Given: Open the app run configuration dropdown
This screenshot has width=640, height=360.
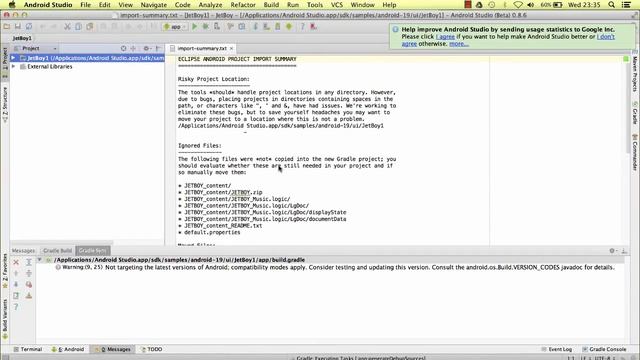Looking at the screenshot, I should coord(175,27).
